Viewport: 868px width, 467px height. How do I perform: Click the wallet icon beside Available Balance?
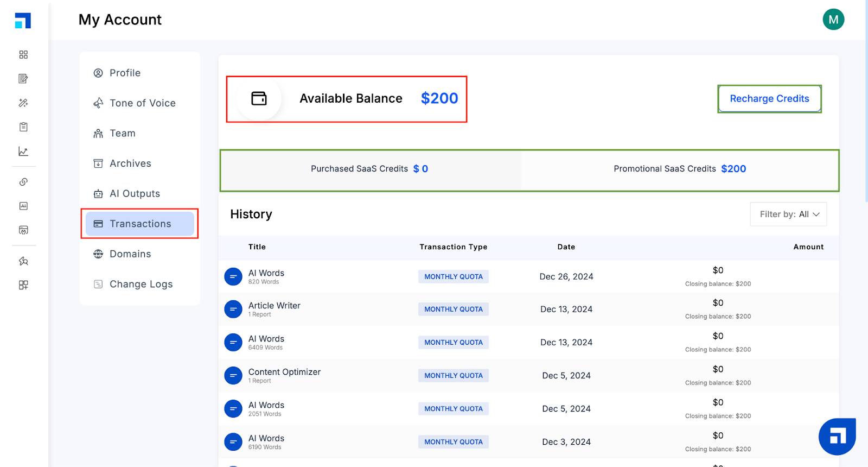(259, 98)
